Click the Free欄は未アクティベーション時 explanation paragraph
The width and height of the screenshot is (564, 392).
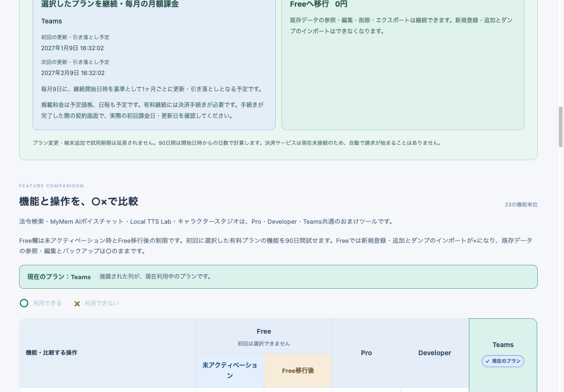pyautogui.click(x=276, y=246)
